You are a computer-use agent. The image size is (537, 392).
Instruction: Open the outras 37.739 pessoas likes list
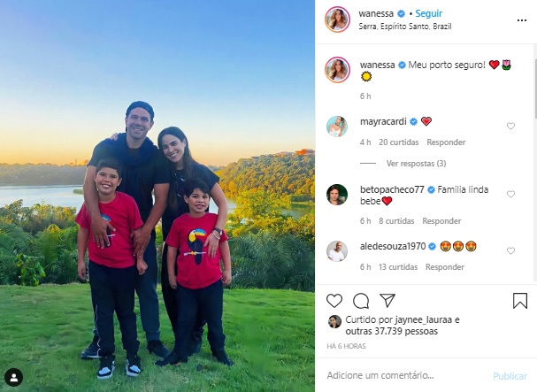pos(391,331)
